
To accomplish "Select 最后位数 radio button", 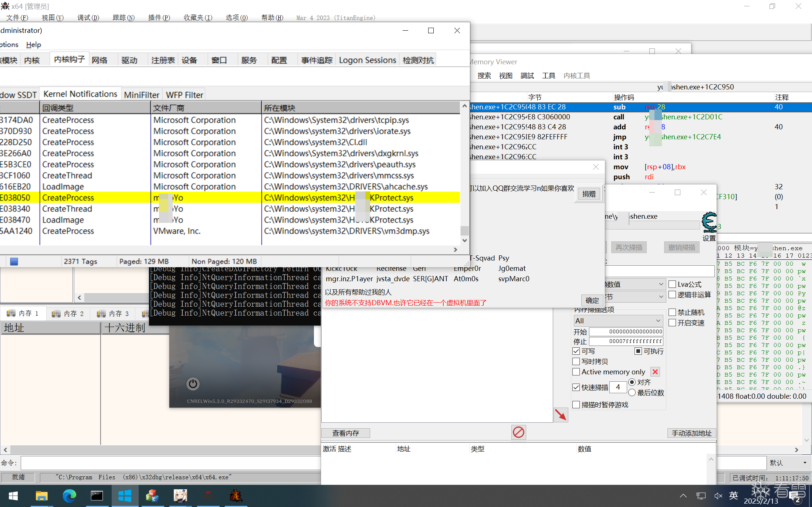I will [632, 392].
